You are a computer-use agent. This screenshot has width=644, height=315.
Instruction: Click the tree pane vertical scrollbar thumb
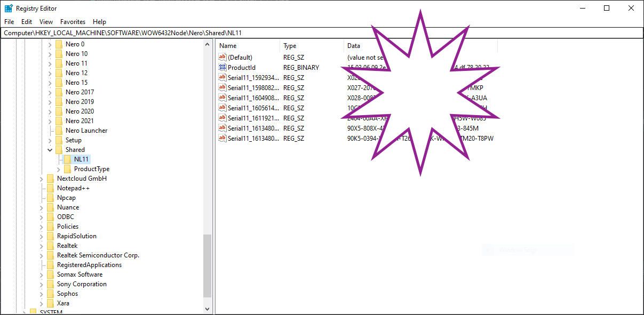click(208, 265)
